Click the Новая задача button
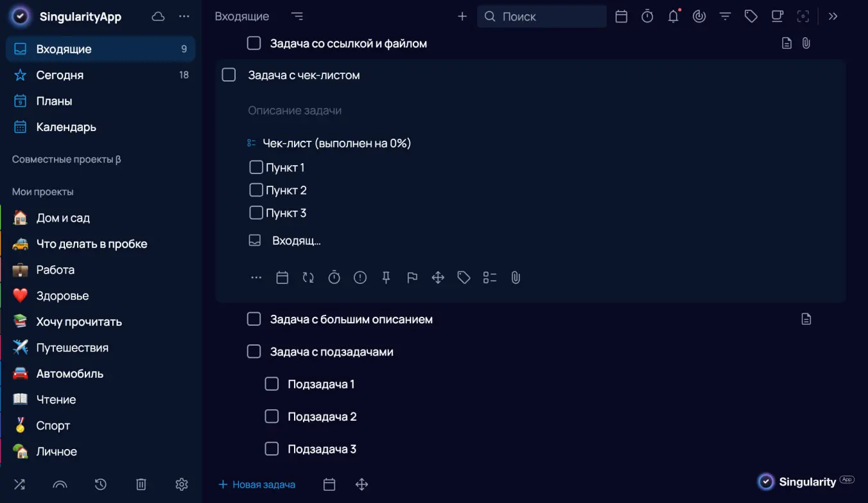The height and width of the screenshot is (503, 868). pos(257,484)
